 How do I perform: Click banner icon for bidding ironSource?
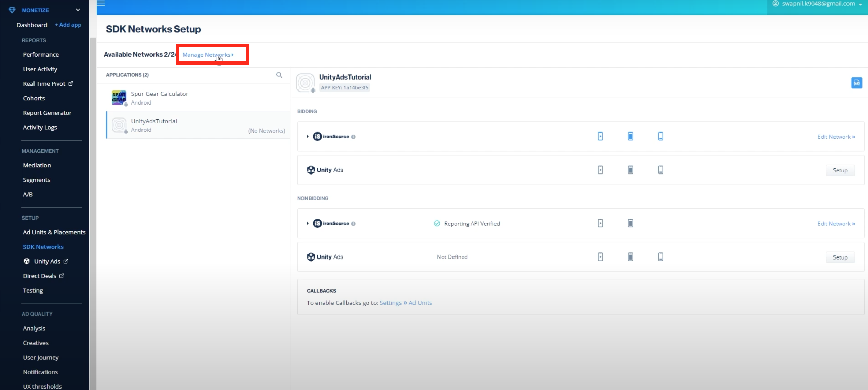tap(661, 136)
